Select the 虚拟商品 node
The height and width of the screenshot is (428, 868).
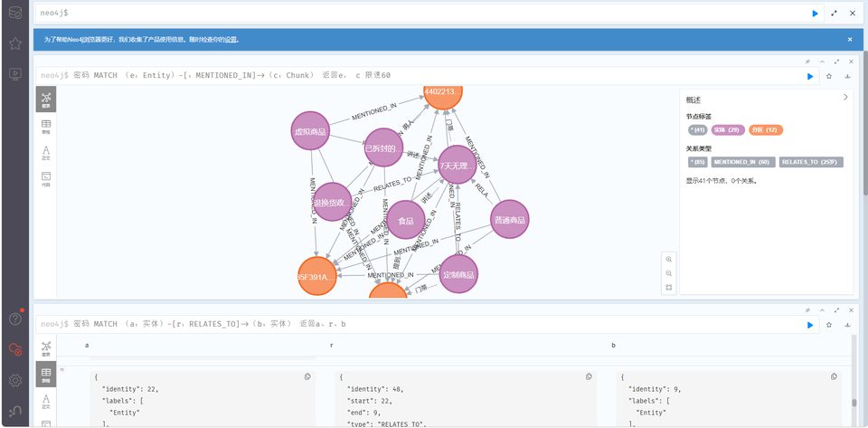point(310,130)
